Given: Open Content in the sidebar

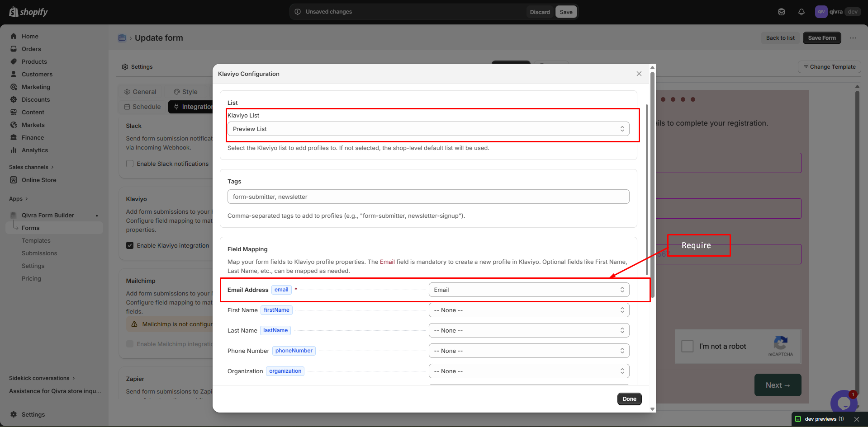Looking at the screenshot, I should (33, 112).
